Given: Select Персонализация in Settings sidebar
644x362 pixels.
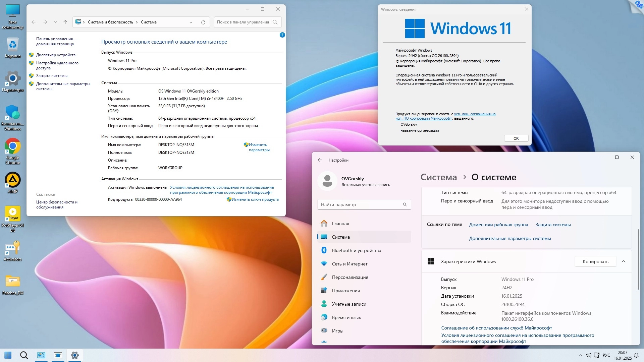Looking at the screenshot, I should click(x=350, y=277).
